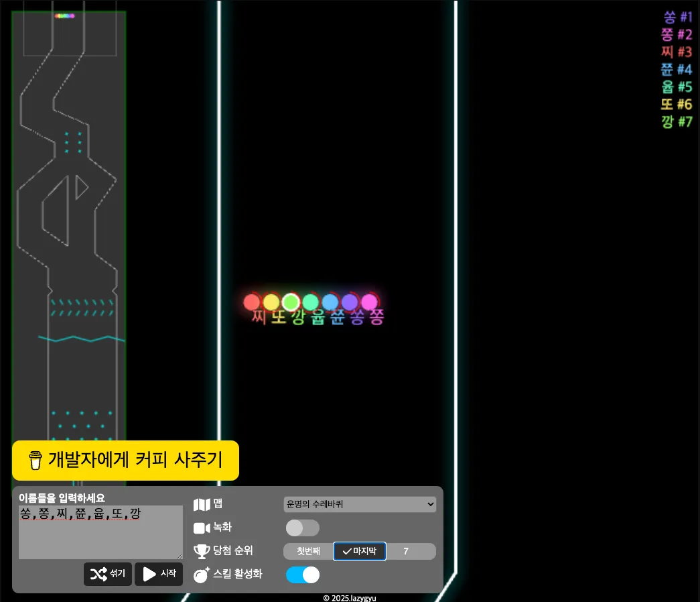The height and width of the screenshot is (602, 700).
Task: Click the green 깡 marble
Action: click(x=291, y=302)
